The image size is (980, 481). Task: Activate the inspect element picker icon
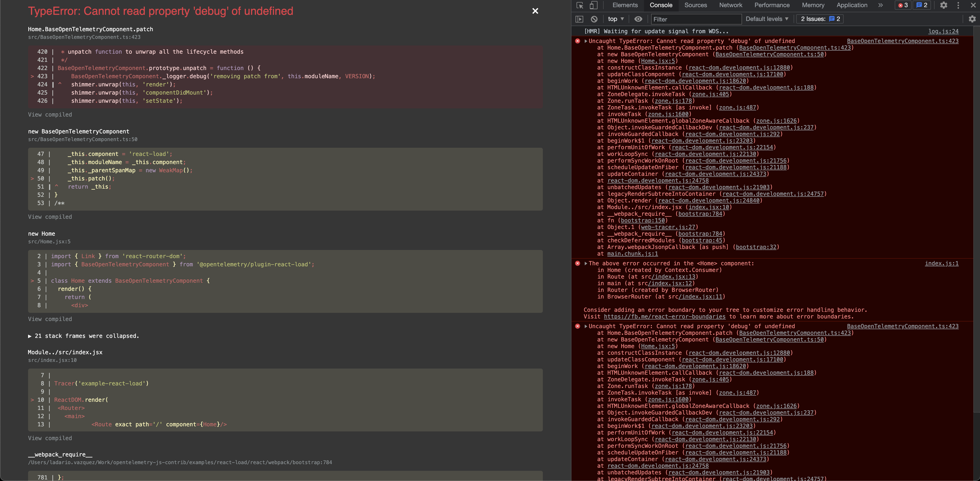pos(580,5)
